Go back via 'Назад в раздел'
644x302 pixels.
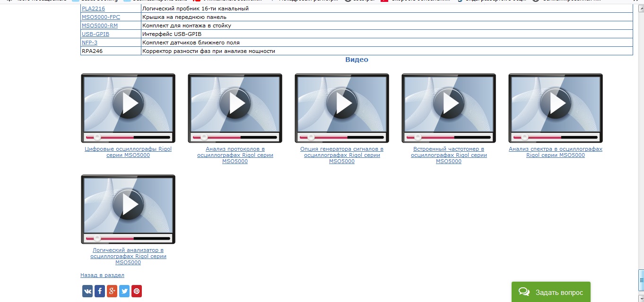(102, 275)
